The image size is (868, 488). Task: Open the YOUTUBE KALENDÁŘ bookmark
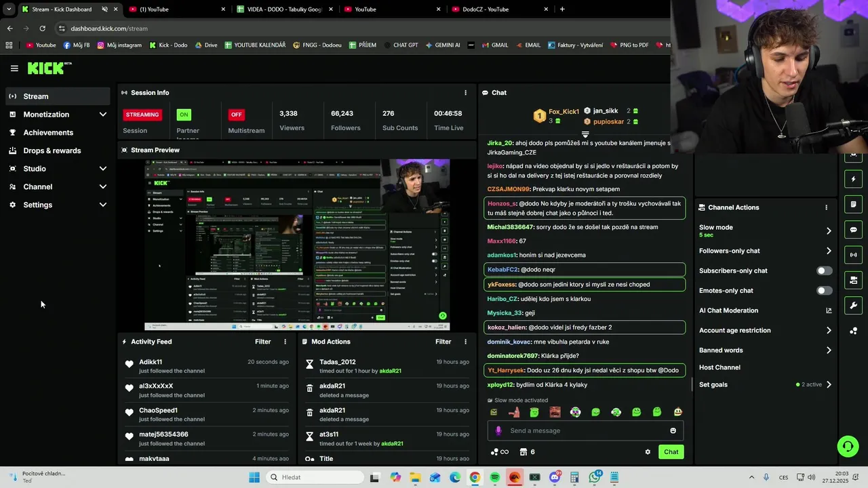point(255,45)
